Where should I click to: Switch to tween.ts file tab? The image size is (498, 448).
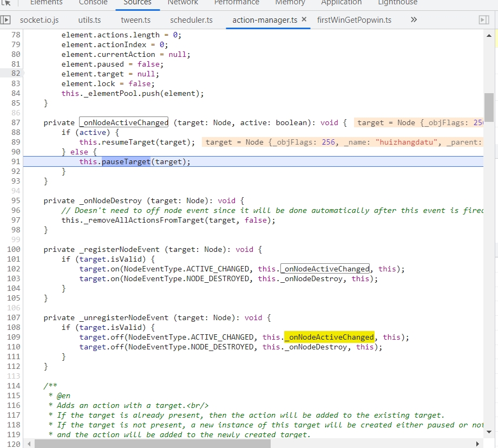136,20
